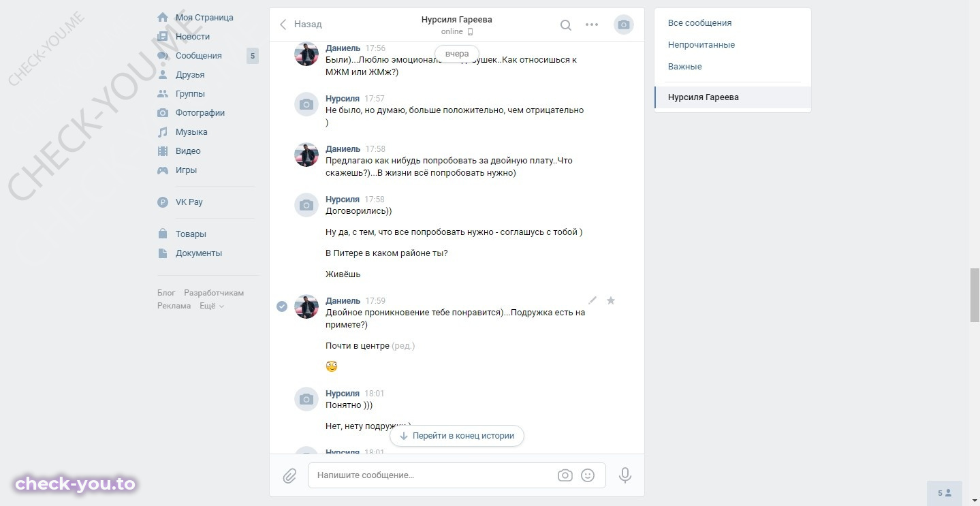Image resolution: width=980 pixels, height=506 pixels.
Task: Focus the Напишите сообщение input field
Action: pos(457,475)
